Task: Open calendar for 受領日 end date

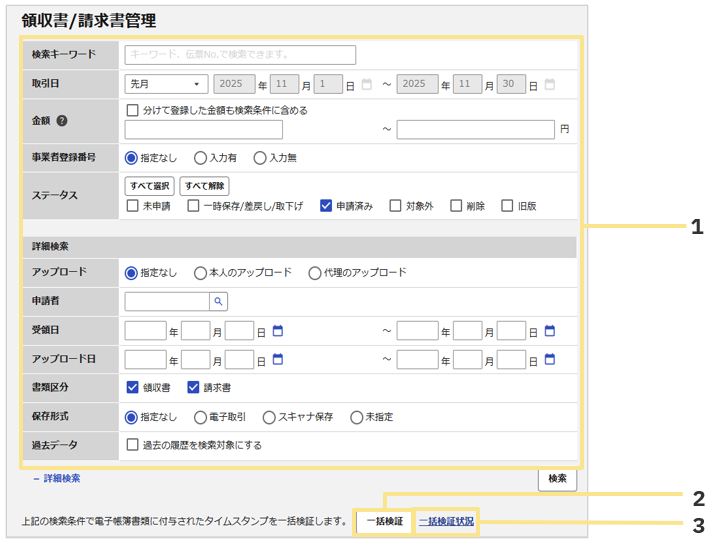Action: tap(550, 331)
